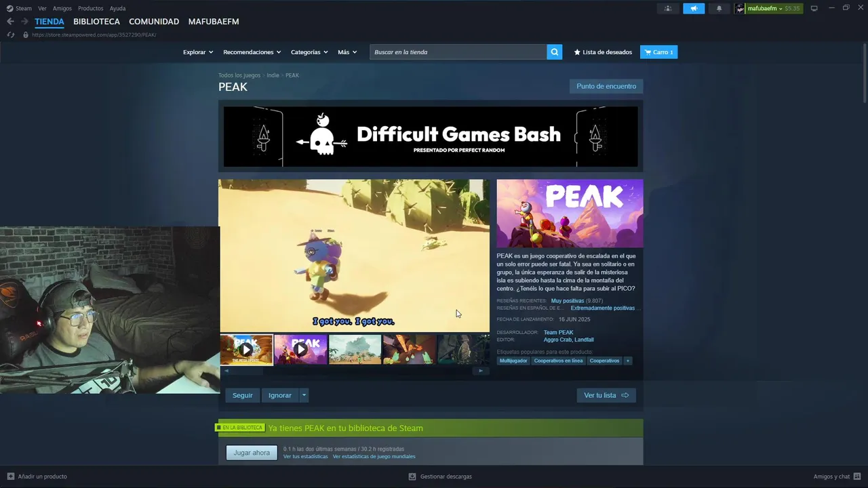
Task: Reload the store page
Action: (x=10, y=35)
